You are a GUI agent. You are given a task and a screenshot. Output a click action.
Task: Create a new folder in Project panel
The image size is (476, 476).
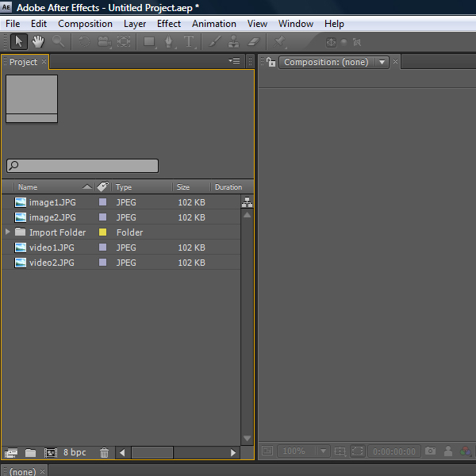coord(30,453)
